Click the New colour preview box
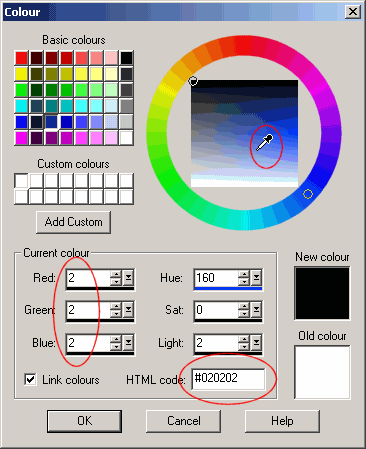 [322, 293]
